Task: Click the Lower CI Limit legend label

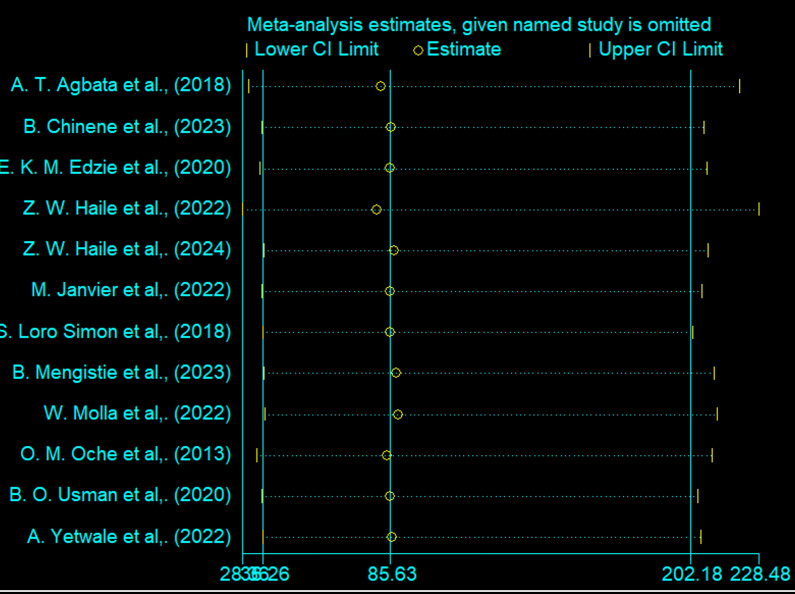Action: (316, 49)
